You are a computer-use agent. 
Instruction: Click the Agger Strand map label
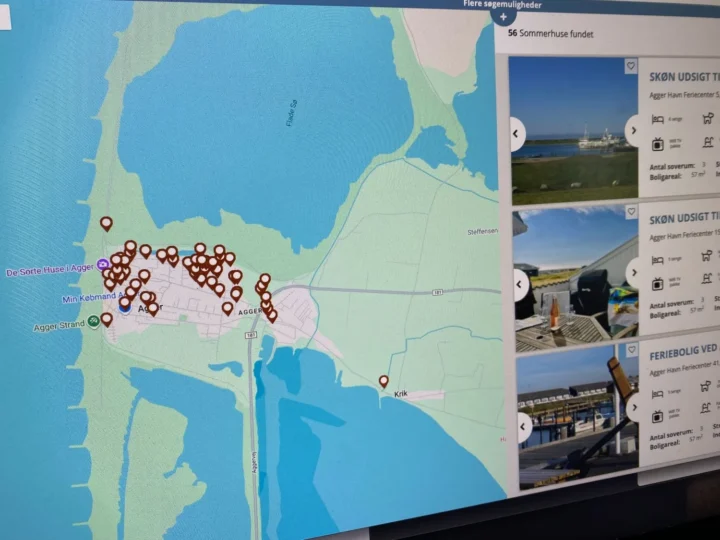(59, 326)
